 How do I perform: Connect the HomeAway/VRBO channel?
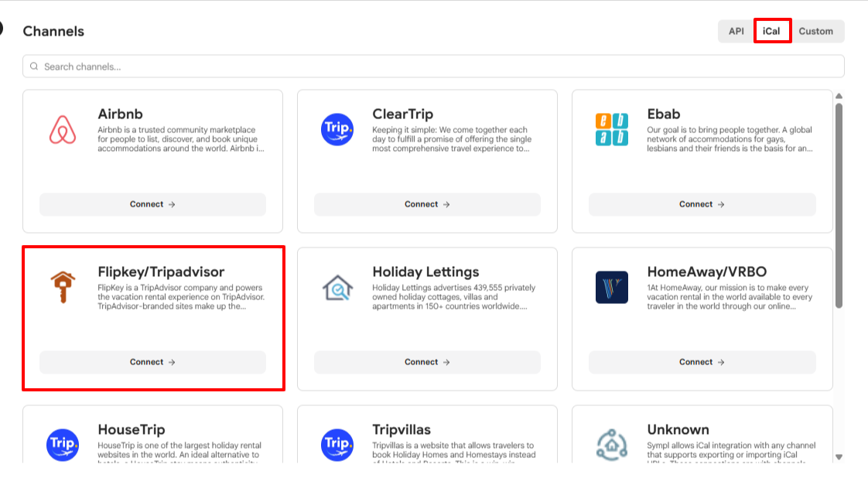(x=702, y=362)
